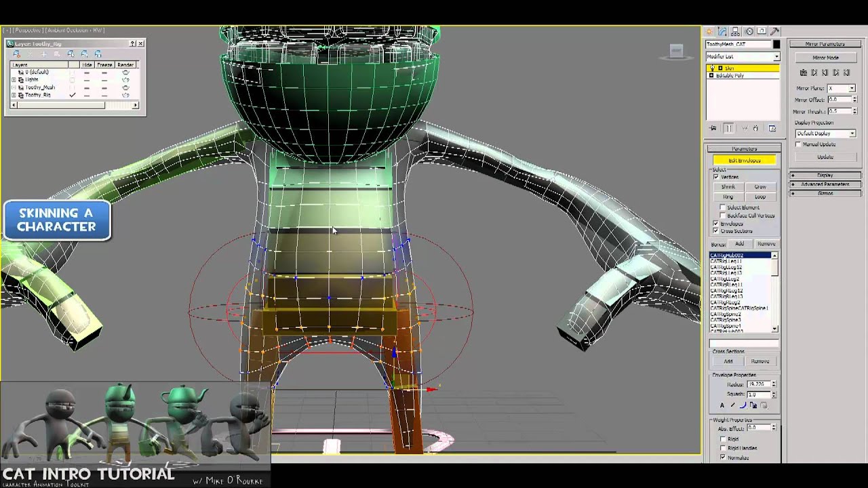Image resolution: width=868 pixels, height=488 pixels.
Task: Enable the Rigid checkbox
Action: click(x=724, y=439)
